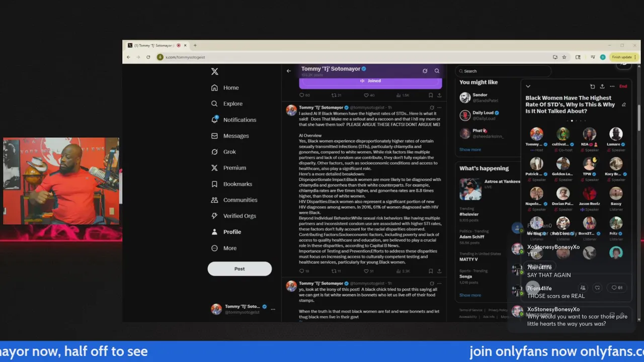Open Verified Orgs in the X sidebar
Viewport: 644px width, 362px height.
233,216
